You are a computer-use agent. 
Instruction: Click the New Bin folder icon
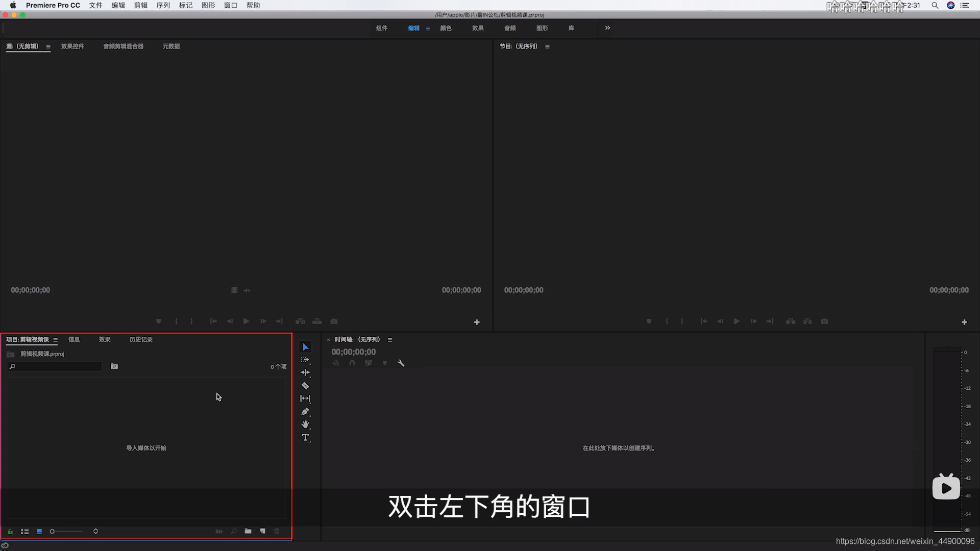coord(248,531)
